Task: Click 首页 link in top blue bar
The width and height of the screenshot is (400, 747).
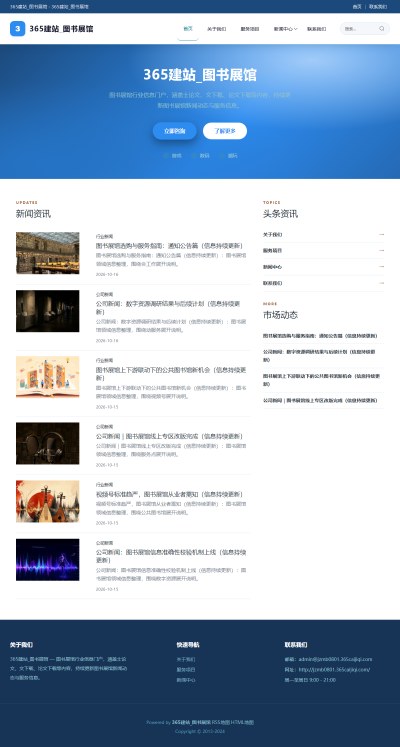Action: 357,7
